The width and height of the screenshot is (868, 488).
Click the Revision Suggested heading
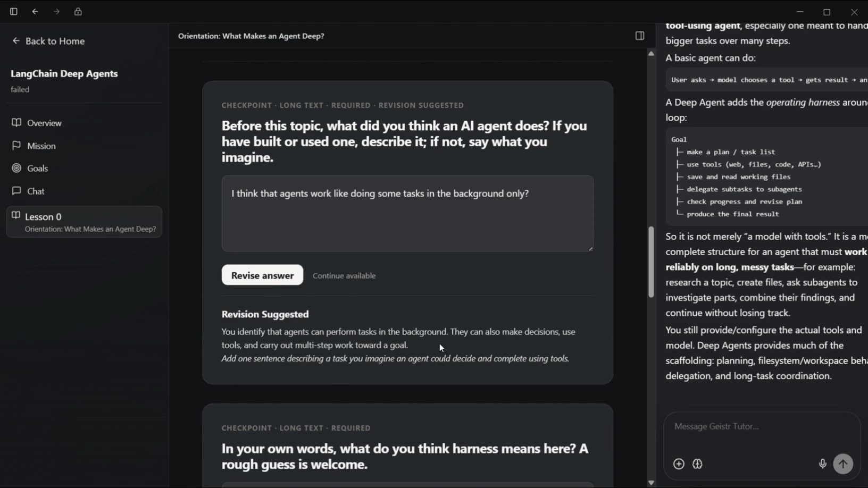point(265,314)
